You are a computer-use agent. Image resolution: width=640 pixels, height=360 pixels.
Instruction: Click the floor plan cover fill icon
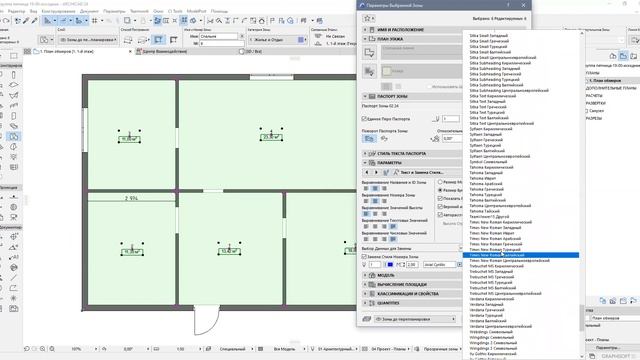coord(369,71)
